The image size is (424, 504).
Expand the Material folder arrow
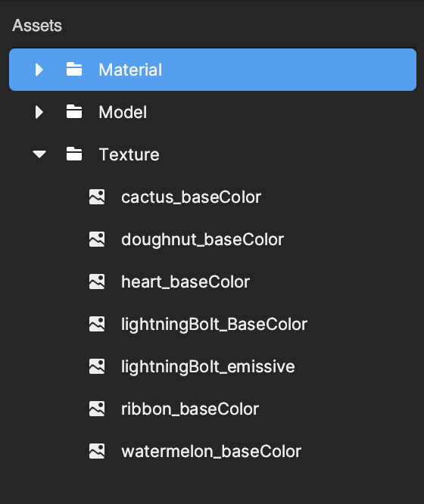point(39,70)
